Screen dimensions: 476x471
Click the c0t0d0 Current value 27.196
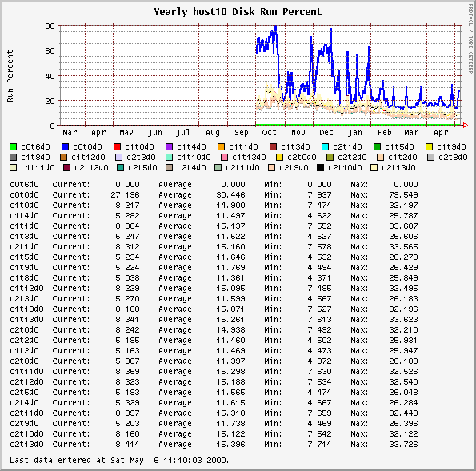pyautogui.click(x=125, y=195)
